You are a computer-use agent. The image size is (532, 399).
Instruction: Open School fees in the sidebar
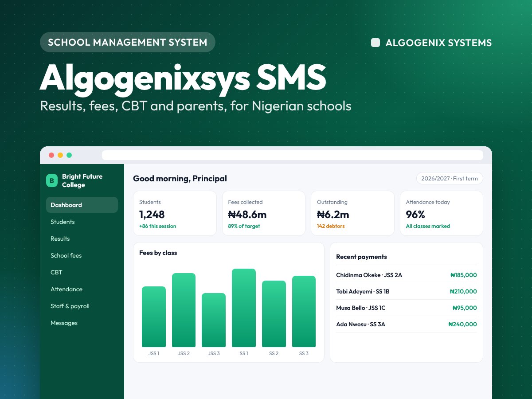click(82, 255)
